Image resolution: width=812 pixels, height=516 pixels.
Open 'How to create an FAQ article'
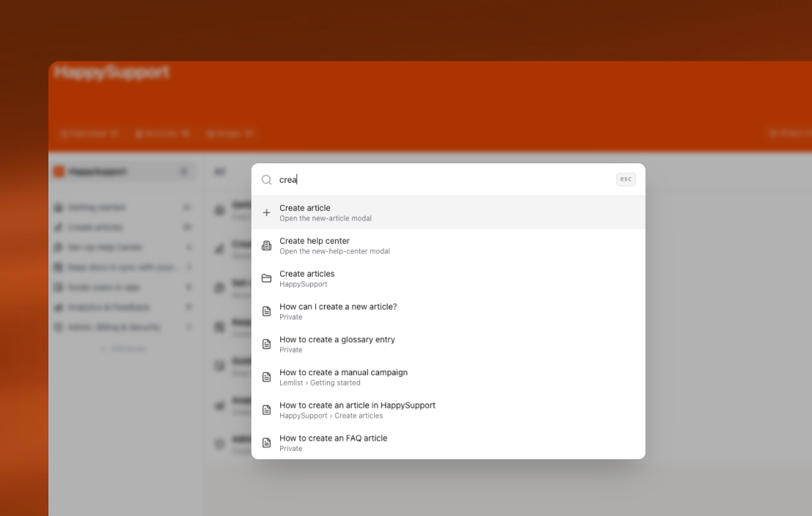[x=448, y=443]
